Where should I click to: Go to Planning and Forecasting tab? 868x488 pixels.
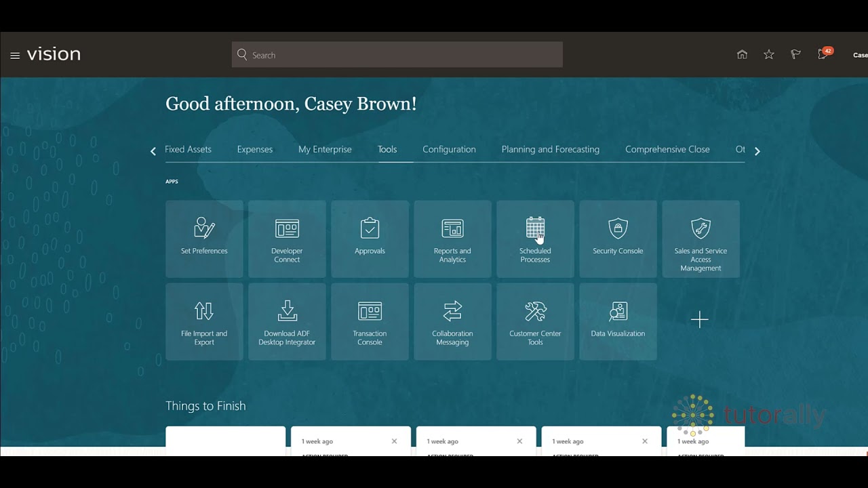click(x=551, y=149)
